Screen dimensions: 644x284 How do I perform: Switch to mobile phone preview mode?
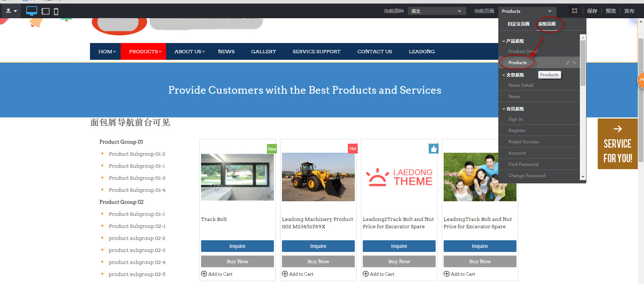[x=56, y=11]
